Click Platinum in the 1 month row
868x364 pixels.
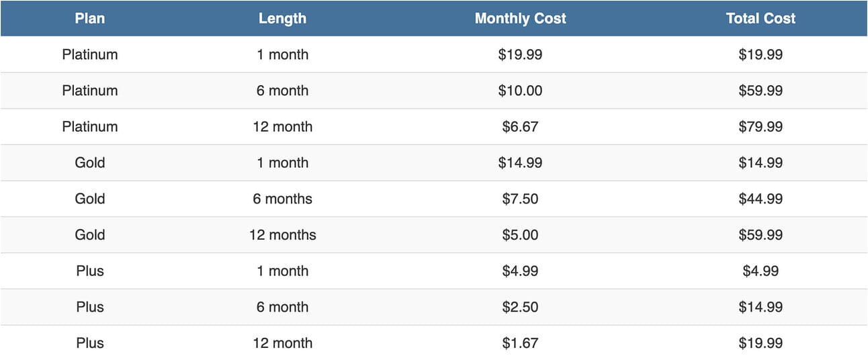[x=90, y=54]
